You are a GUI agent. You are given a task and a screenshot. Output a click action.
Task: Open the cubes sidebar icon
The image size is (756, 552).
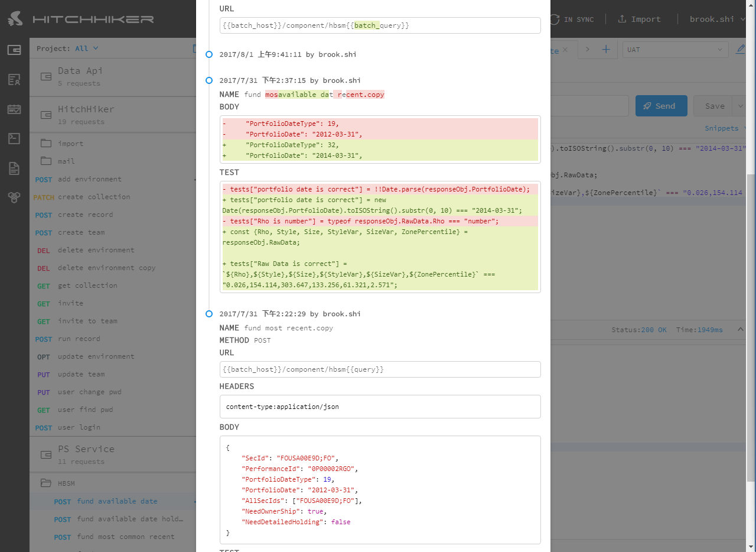(14, 198)
